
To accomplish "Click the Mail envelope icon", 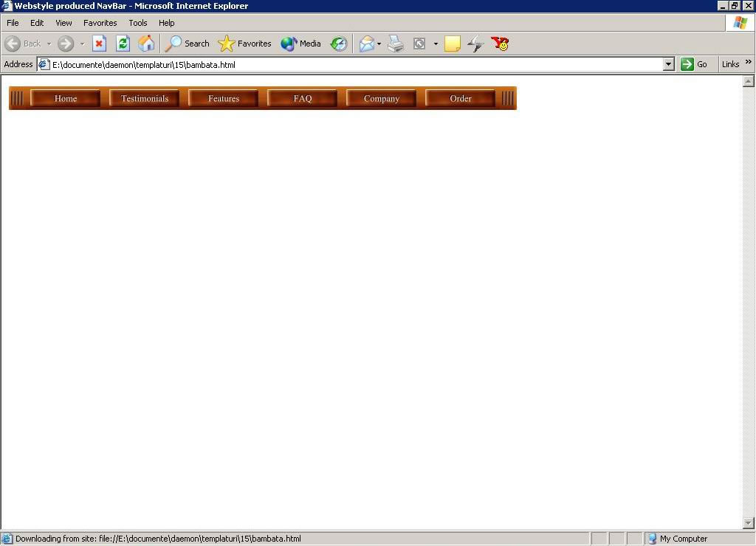I will pyautogui.click(x=367, y=44).
